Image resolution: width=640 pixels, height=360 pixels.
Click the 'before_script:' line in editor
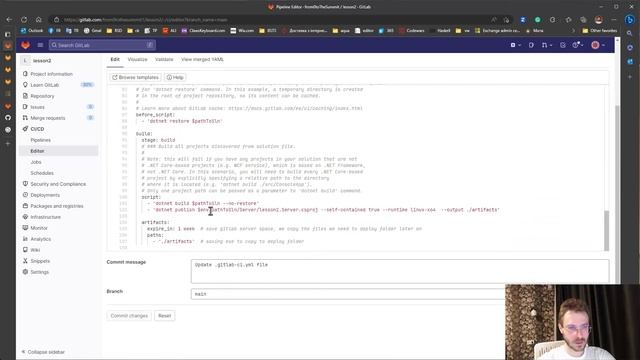pos(155,115)
